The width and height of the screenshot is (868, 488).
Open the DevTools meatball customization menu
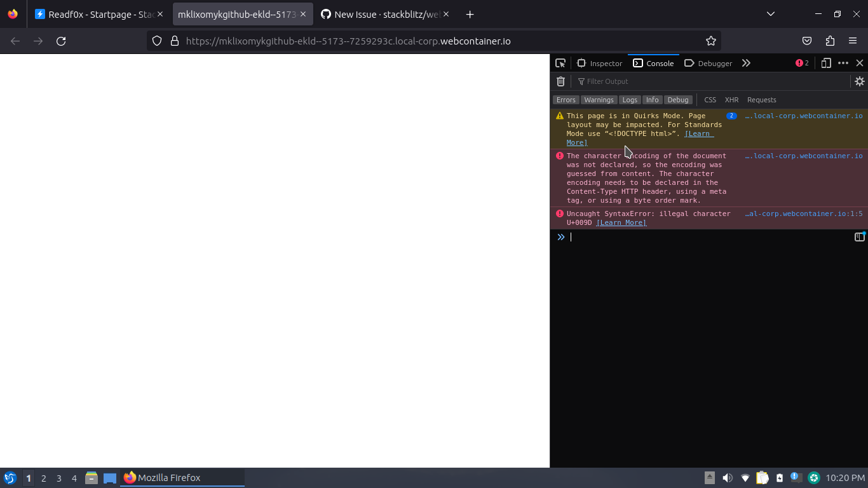point(843,63)
